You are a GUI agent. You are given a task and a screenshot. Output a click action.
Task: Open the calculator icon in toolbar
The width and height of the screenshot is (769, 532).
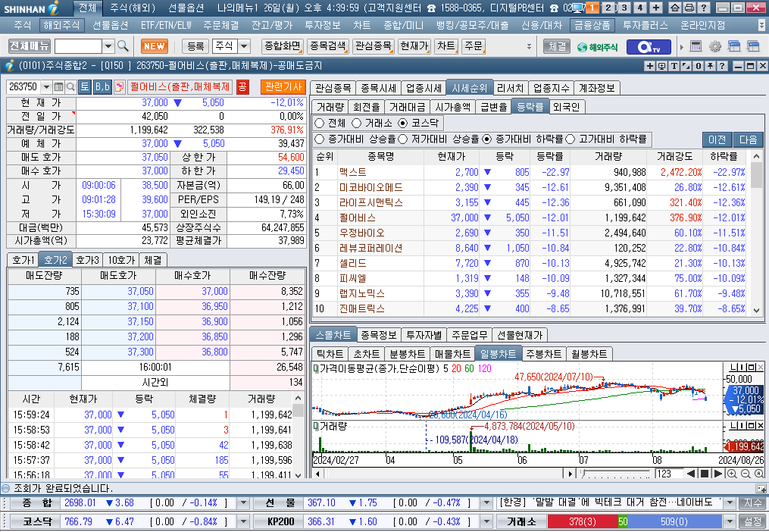point(696,46)
